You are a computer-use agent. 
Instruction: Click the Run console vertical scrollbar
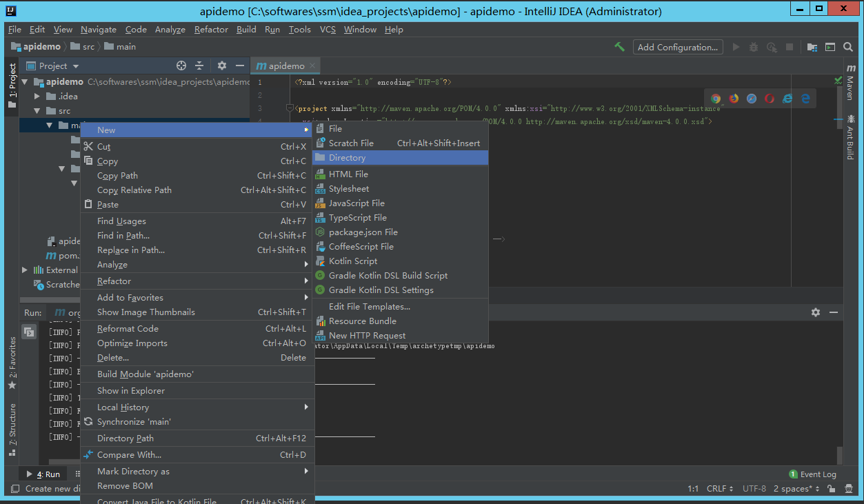[x=839, y=455]
